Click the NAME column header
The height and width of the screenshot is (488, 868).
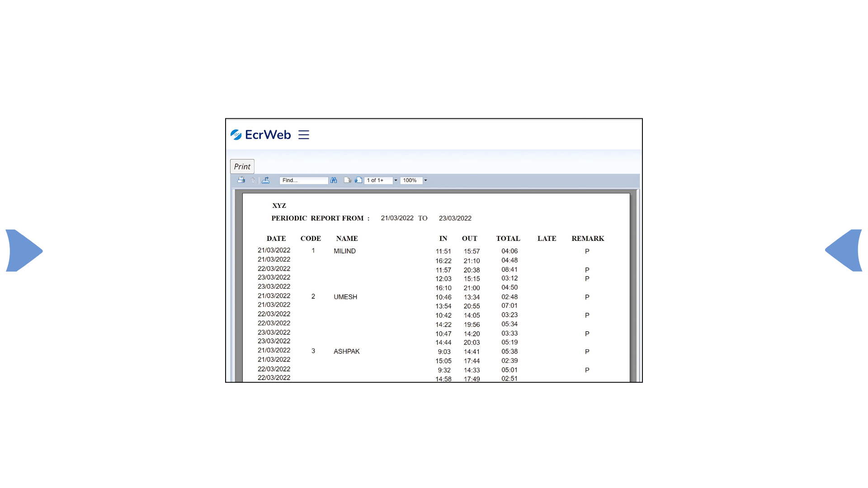coord(347,239)
